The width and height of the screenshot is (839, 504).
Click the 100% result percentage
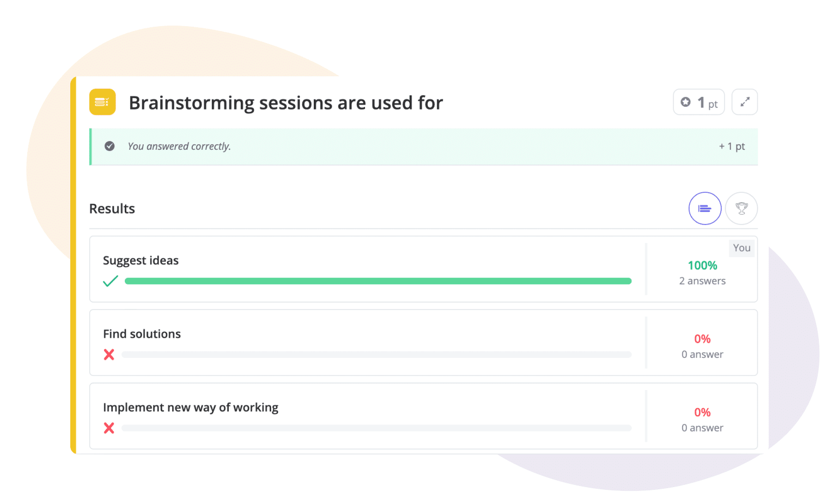tap(702, 265)
